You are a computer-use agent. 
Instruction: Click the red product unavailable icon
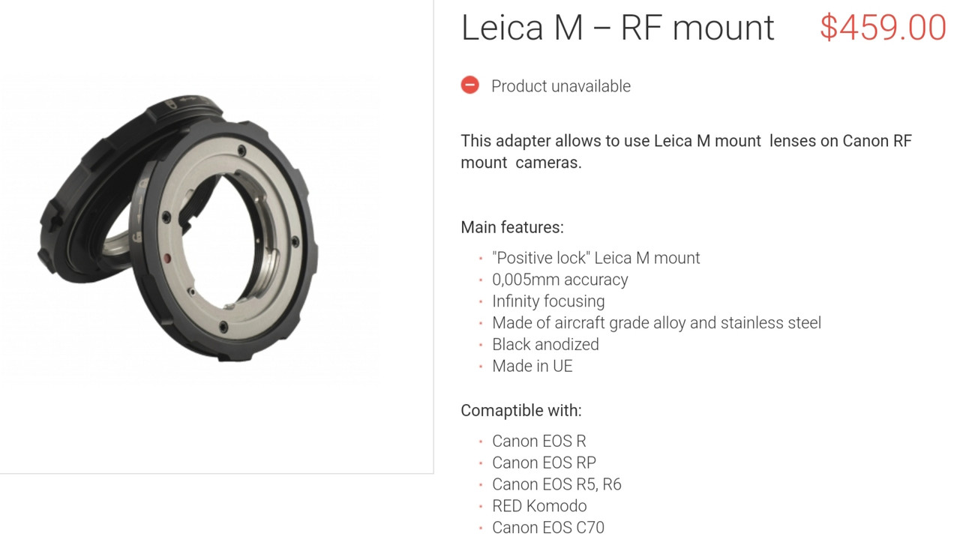tap(470, 85)
